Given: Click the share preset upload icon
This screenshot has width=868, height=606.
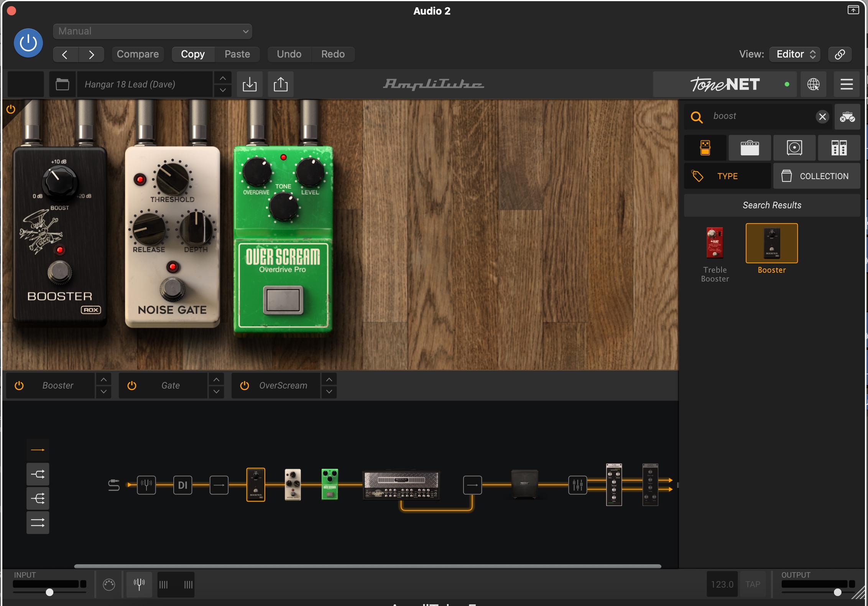Looking at the screenshot, I should 281,84.
